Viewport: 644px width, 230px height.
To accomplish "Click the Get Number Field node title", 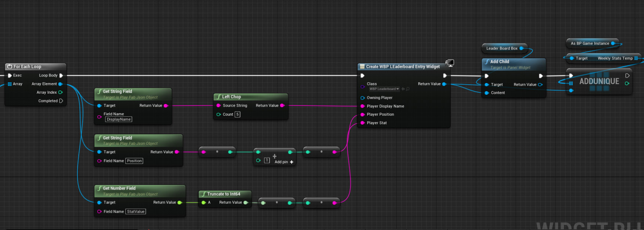I will [119, 188].
